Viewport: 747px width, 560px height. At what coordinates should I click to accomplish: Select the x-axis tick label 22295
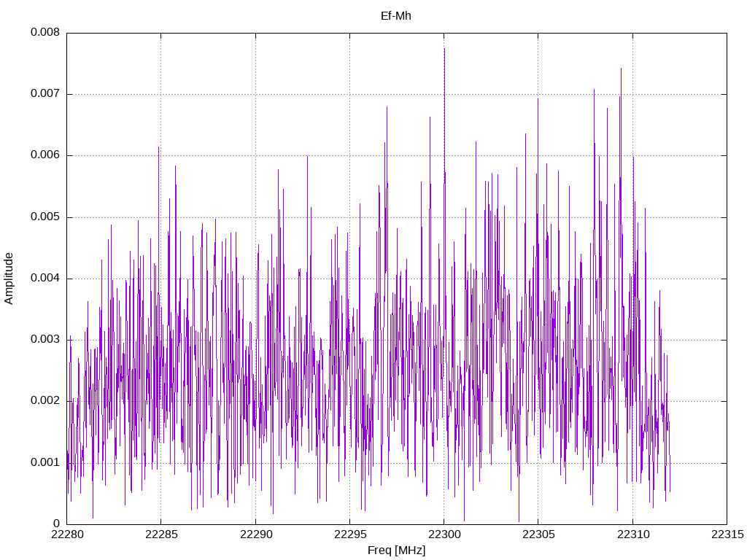350,534
